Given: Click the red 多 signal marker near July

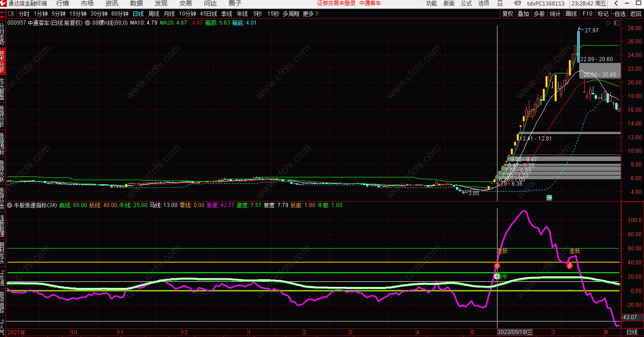Looking at the screenshot, I should [x=569, y=266].
